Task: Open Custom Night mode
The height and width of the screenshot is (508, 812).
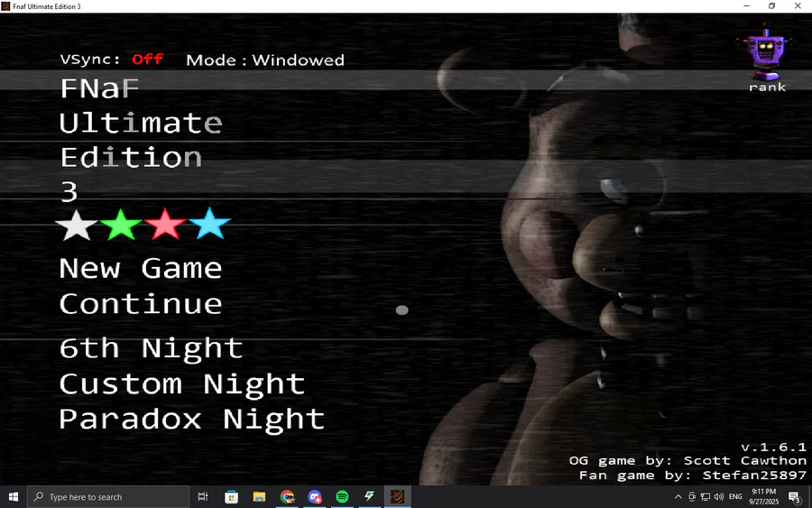Action: pyautogui.click(x=181, y=384)
